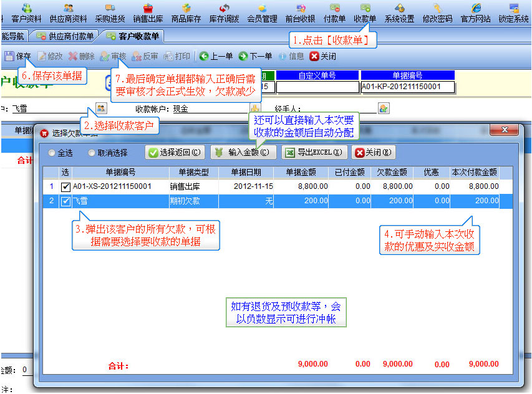
Task: Open the 销售出库 sales outbound module
Action: click(x=148, y=13)
